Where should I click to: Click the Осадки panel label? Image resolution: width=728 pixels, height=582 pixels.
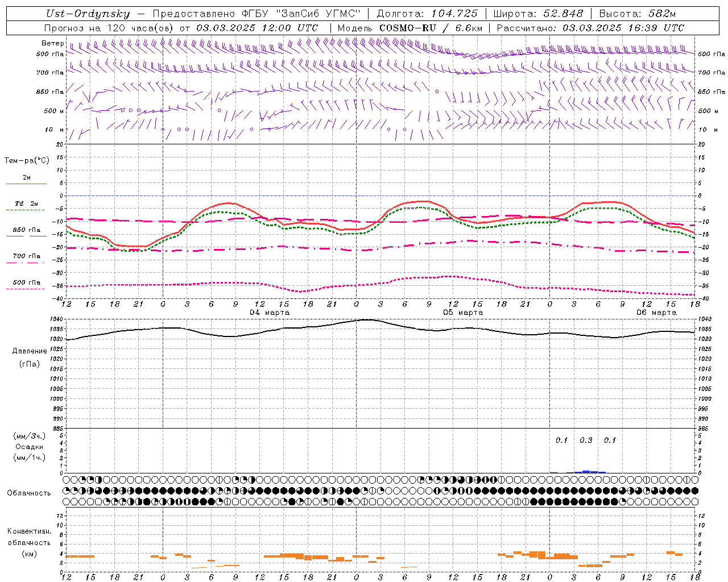[x=29, y=447]
